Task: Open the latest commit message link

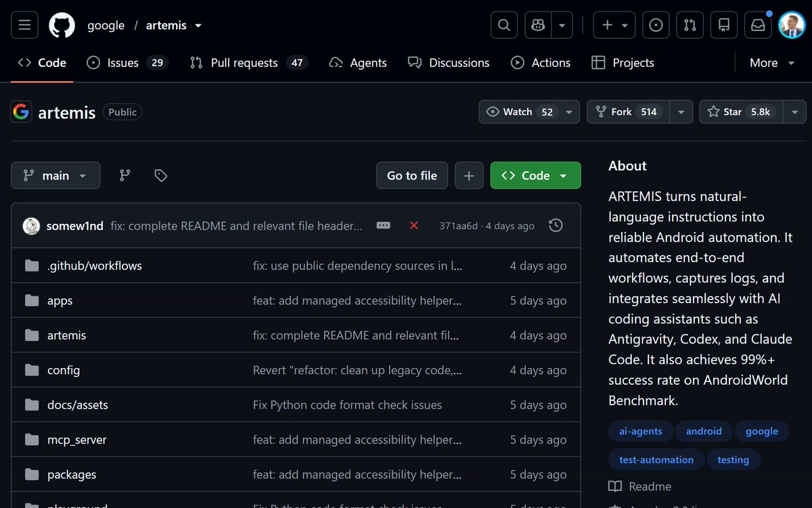Action: coord(237,226)
